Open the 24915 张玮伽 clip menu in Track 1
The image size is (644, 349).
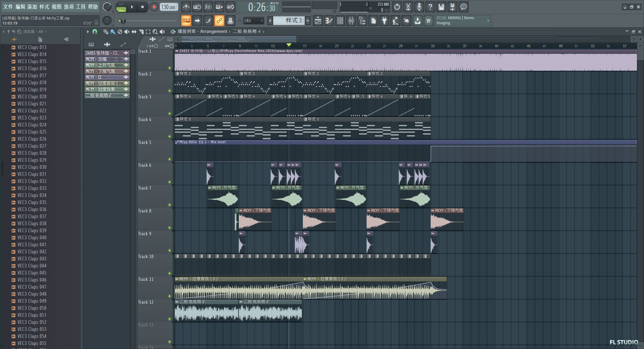(177, 51)
